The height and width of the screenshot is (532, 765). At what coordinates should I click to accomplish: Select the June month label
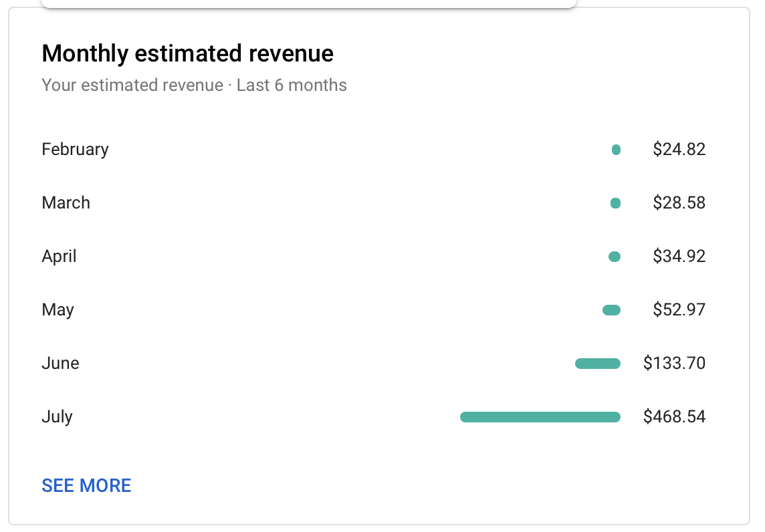[60, 363]
